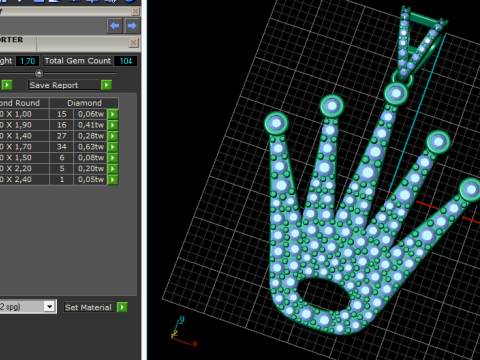Click the green arrow left of Save Report
The height and width of the screenshot is (360, 480).
click(7, 85)
